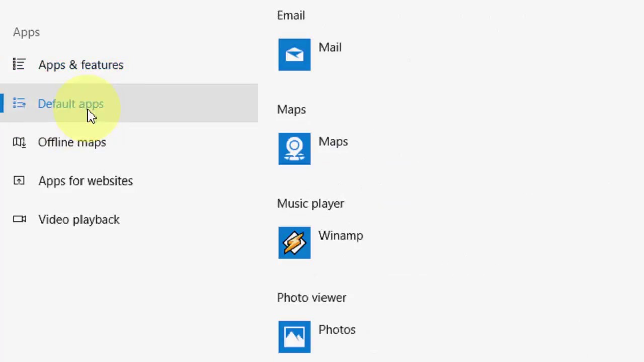Click the Default apps sidebar icon
This screenshot has height=362, width=644.
coord(19,103)
